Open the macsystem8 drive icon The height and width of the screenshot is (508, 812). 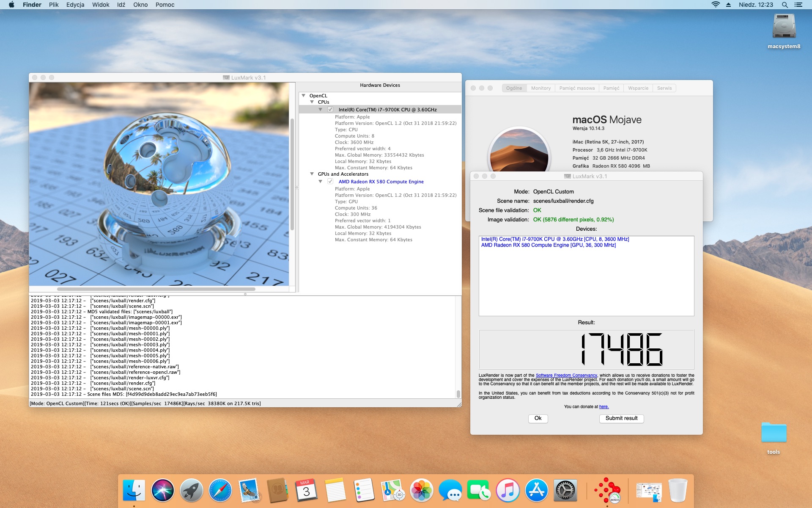coord(784,27)
